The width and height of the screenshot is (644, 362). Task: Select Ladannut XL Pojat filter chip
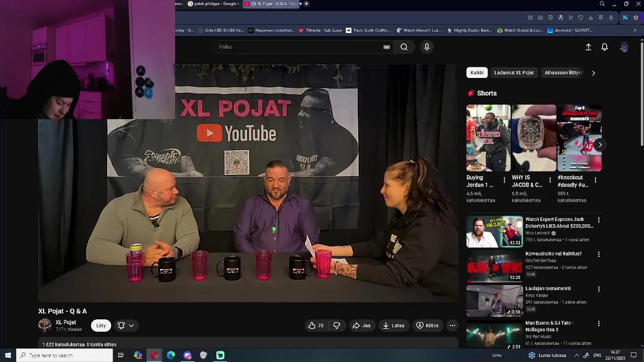point(514,73)
